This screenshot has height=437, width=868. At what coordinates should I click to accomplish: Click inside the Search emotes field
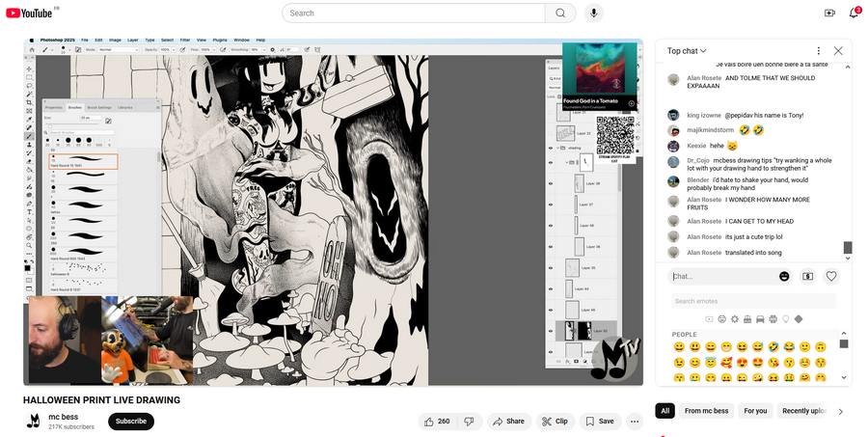click(752, 301)
